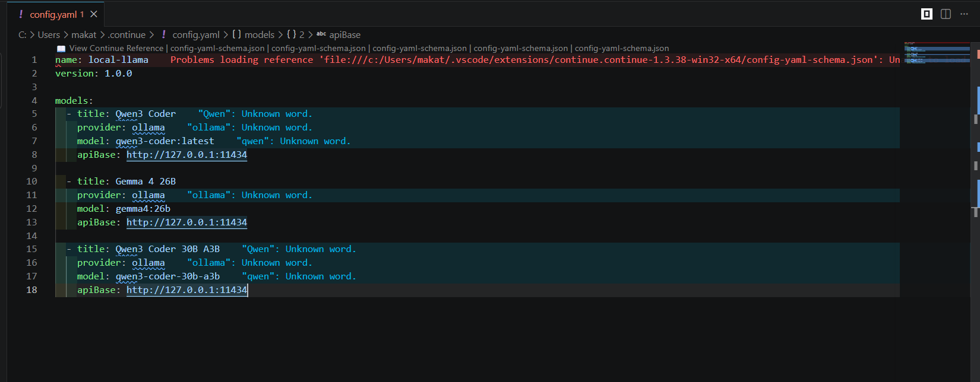Screen dimensions: 980x382
Task: Click the minimap code preview
Action: coord(937,53)
